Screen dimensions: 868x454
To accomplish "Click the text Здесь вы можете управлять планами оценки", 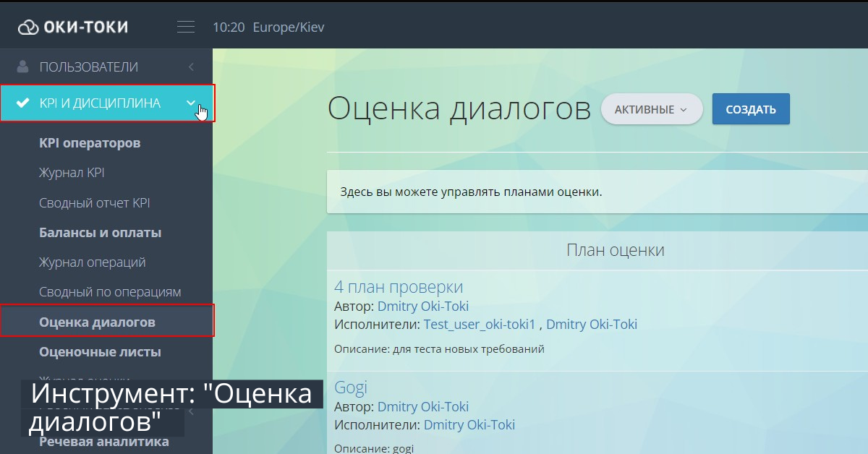I will pyautogui.click(x=471, y=192).
